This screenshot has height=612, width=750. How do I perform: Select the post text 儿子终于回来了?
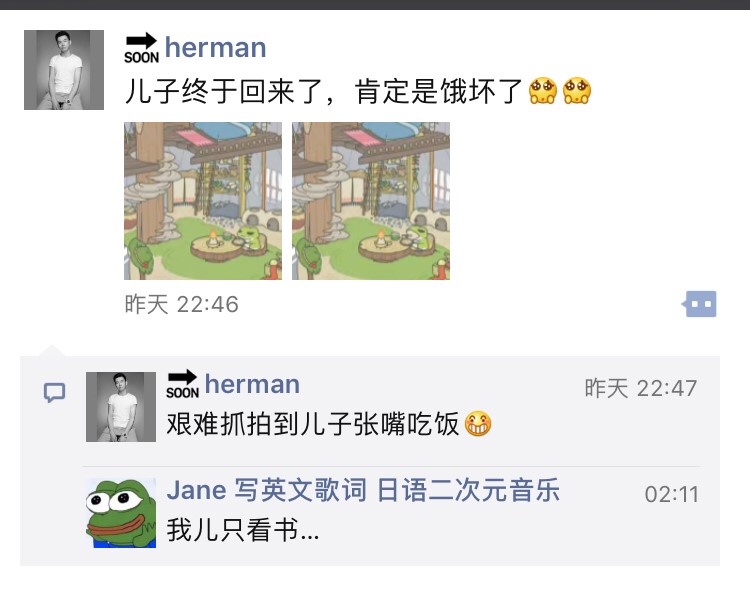[224, 91]
